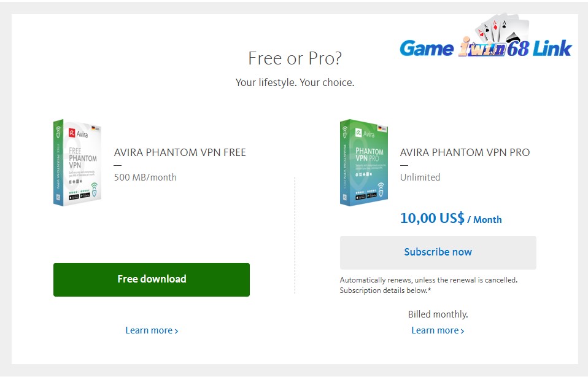Expand the chevron next to the left Learn more
This screenshot has height=382, width=588.
tap(176, 330)
